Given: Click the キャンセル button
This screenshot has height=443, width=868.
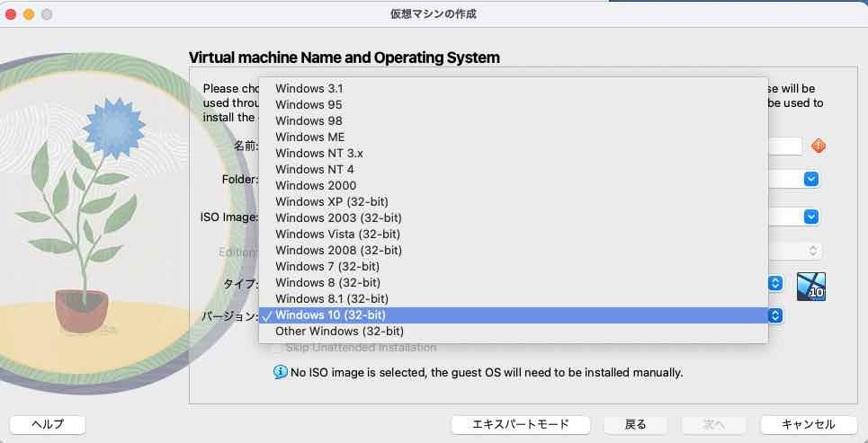Looking at the screenshot, I should pyautogui.click(x=809, y=425).
